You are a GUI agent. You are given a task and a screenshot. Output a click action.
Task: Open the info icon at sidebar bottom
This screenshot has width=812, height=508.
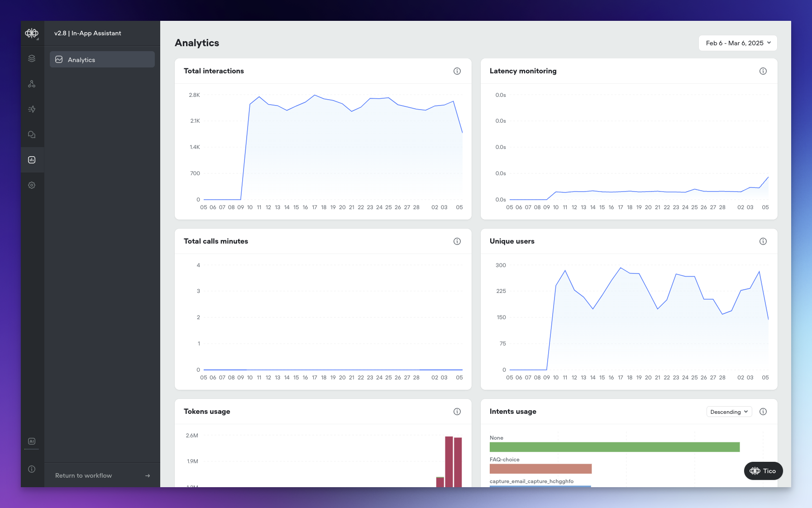tap(32, 469)
